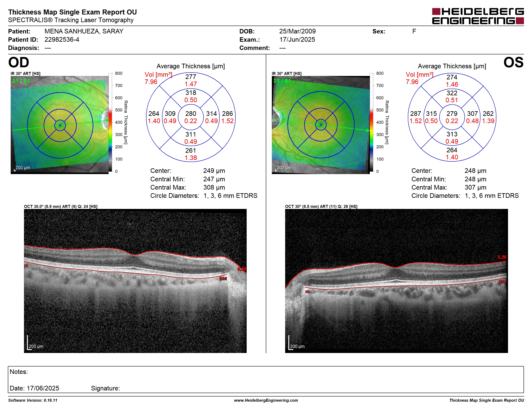Select the OD thickness map fundus image
This screenshot has width=532, height=411.
click(60, 125)
